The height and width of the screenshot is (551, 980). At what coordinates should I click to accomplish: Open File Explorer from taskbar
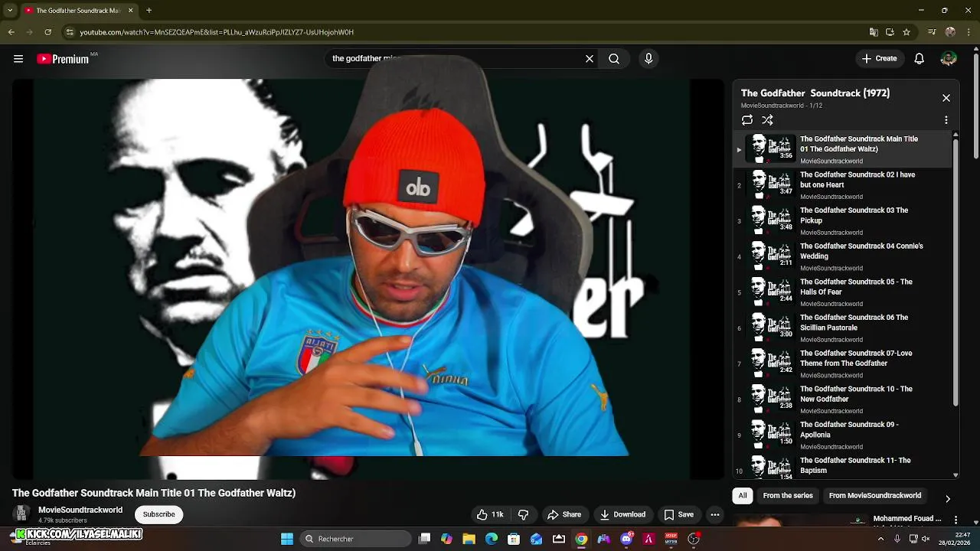pos(469,539)
